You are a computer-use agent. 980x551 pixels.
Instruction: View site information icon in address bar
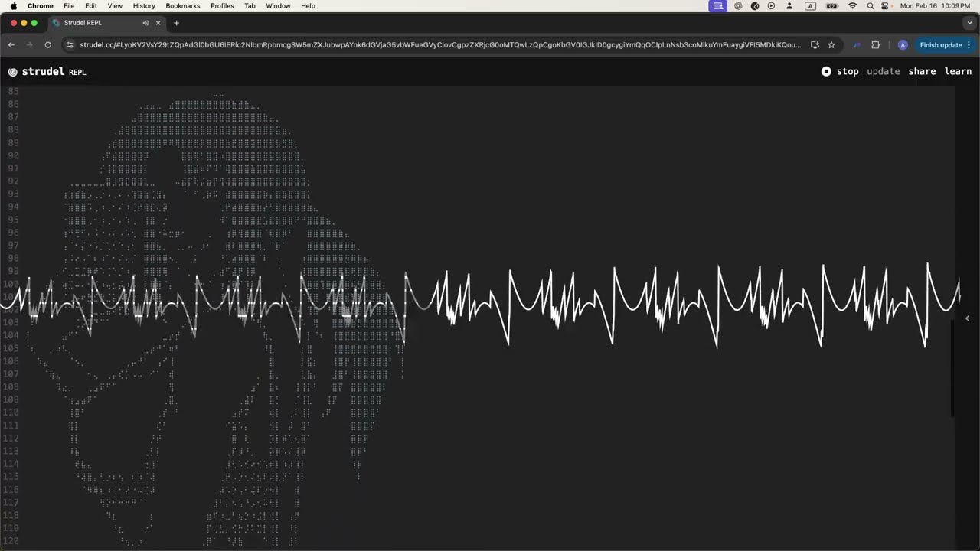[70, 45]
